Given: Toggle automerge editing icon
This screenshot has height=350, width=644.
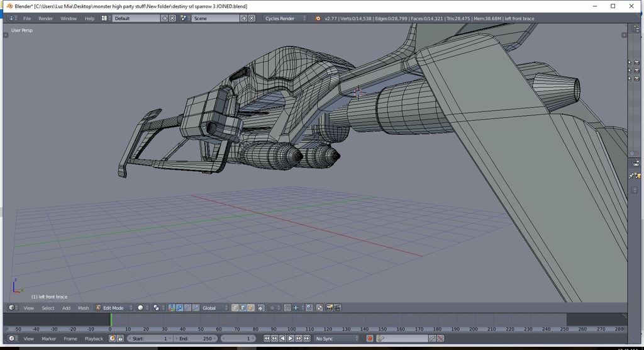Looking at the screenshot, I should pos(319,308).
